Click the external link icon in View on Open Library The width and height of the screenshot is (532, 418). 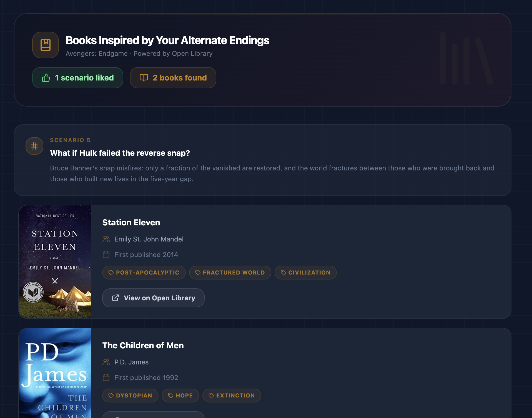tap(116, 298)
